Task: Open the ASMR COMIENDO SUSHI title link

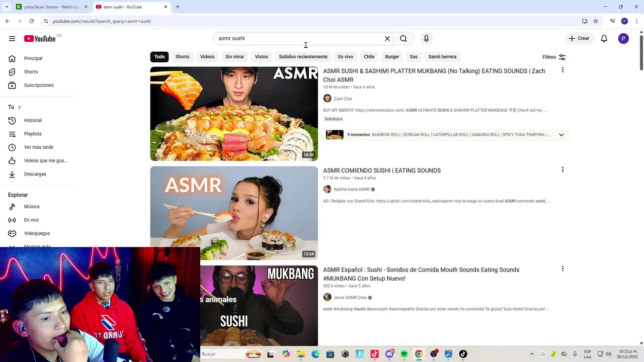Action: click(382, 170)
